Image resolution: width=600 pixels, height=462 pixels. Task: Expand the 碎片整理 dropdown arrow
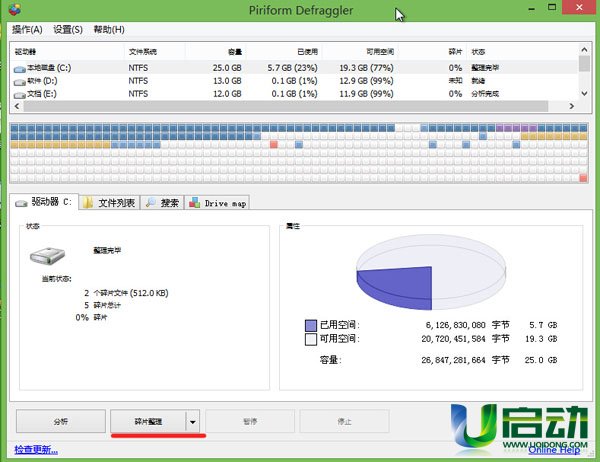click(x=192, y=422)
